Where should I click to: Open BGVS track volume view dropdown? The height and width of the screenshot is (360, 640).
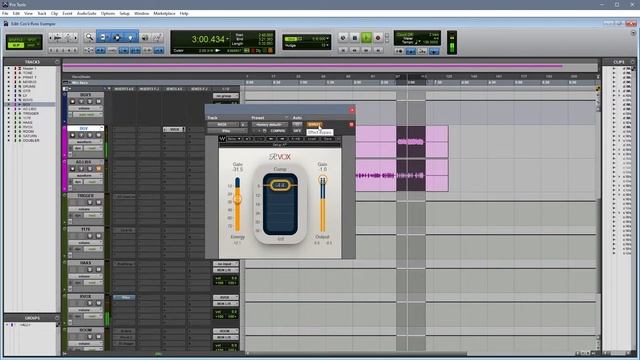click(85, 109)
